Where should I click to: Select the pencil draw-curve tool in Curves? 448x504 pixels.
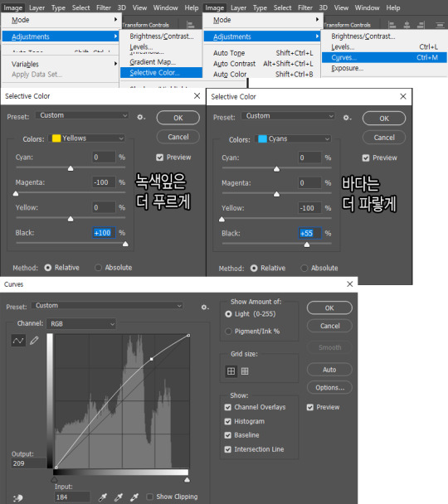coord(34,341)
